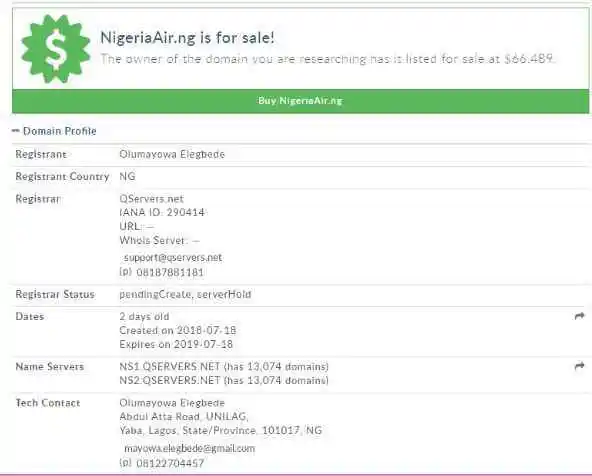Click the Yaba, Lagos address line
Viewport: 592px width, 476px height.
(220, 430)
